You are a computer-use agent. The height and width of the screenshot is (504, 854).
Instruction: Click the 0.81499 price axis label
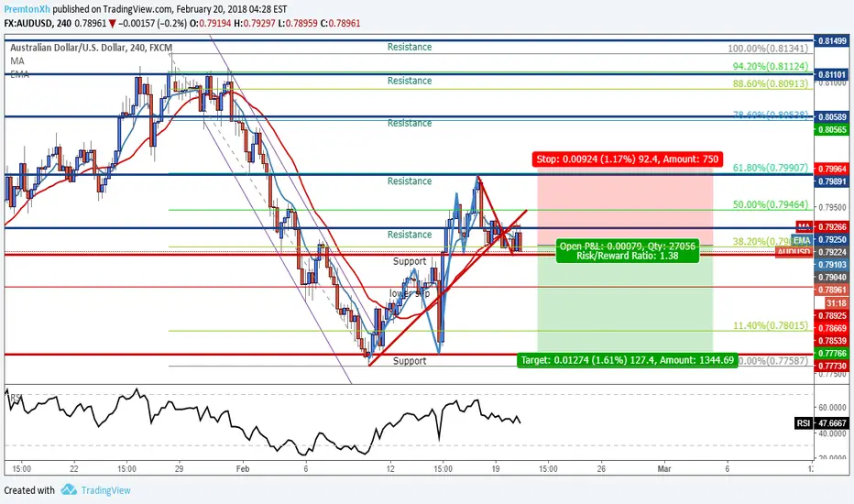point(832,41)
